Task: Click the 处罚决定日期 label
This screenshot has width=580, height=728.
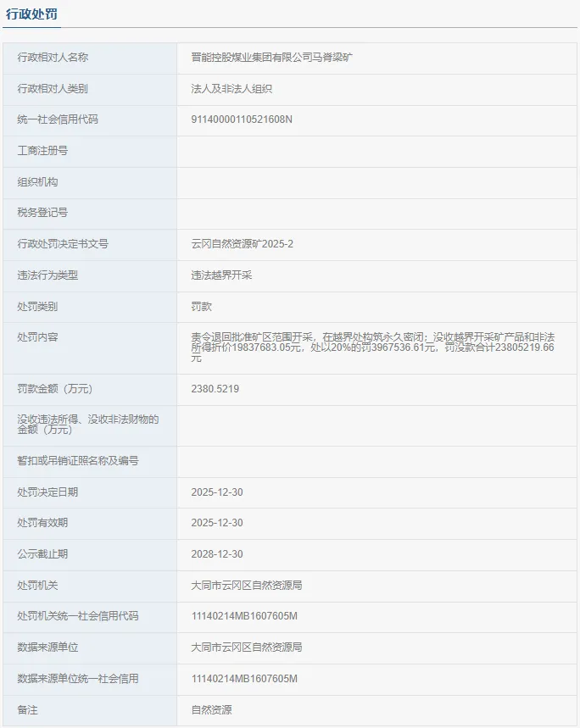Action: coord(47,492)
